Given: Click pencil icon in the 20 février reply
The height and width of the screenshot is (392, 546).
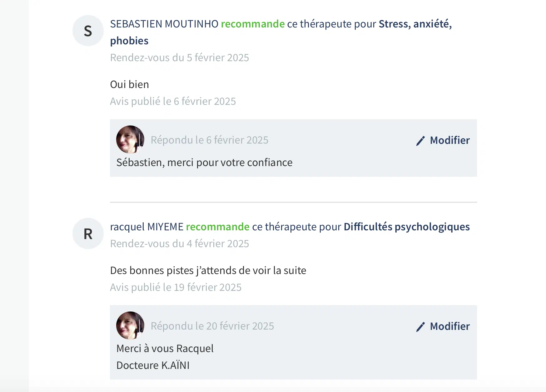Looking at the screenshot, I should pos(420,327).
